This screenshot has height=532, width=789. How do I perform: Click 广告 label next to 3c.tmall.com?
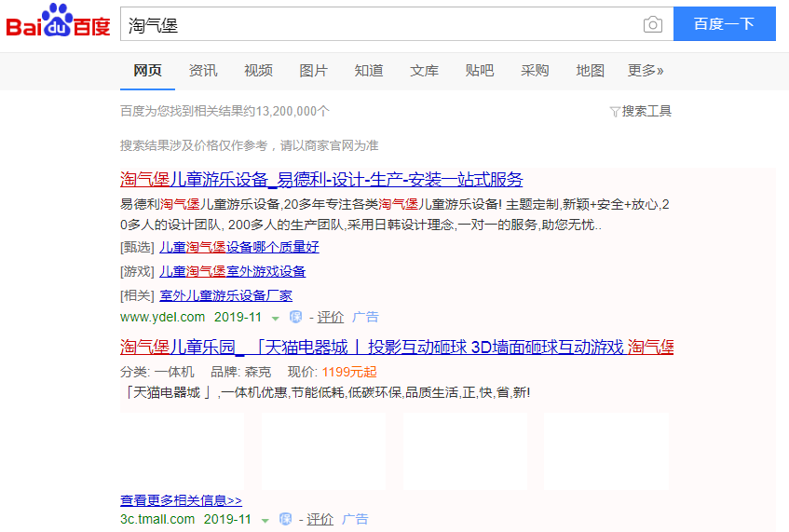click(355, 519)
